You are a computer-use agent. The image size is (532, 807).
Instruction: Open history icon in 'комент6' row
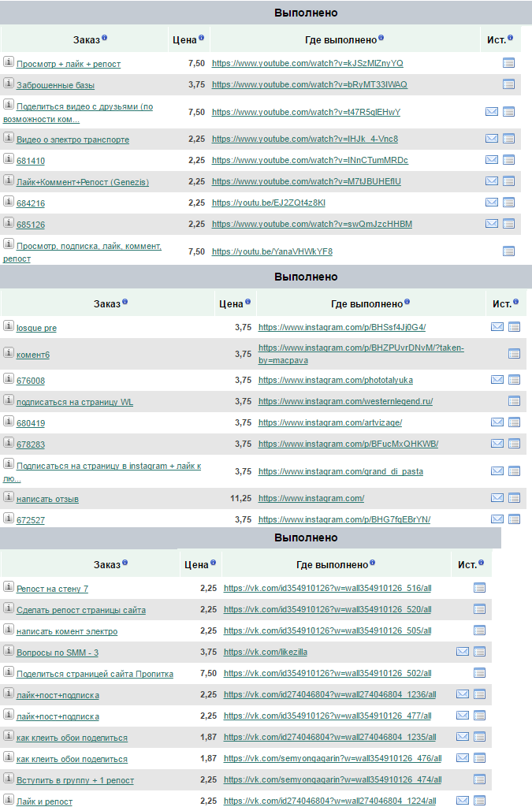514,354
